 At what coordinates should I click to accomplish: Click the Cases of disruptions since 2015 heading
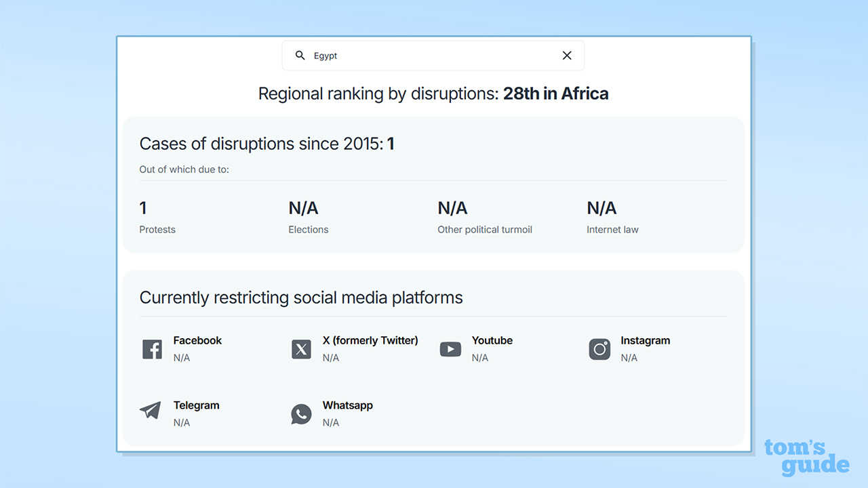coord(267,144)
